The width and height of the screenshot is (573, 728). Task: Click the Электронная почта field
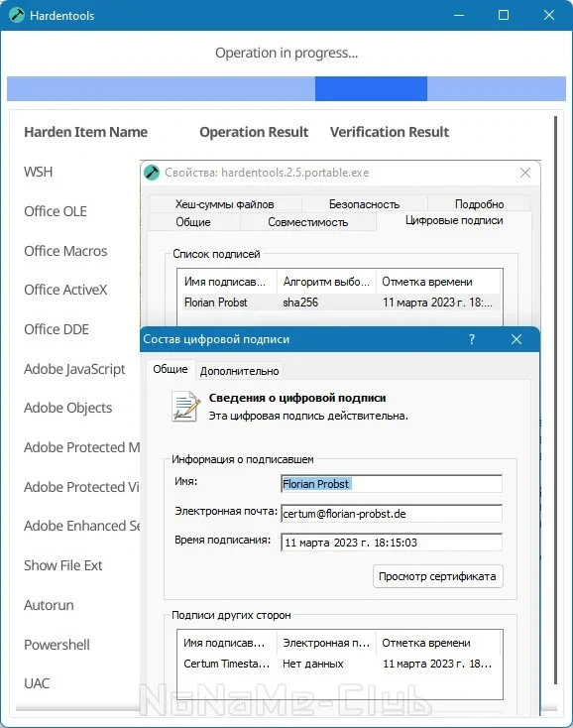tap(392, 514)
